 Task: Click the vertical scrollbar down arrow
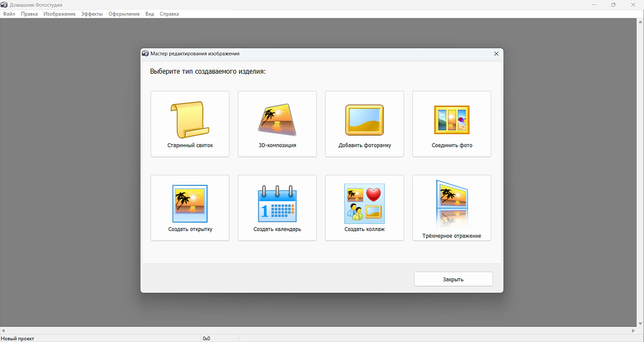640,324
